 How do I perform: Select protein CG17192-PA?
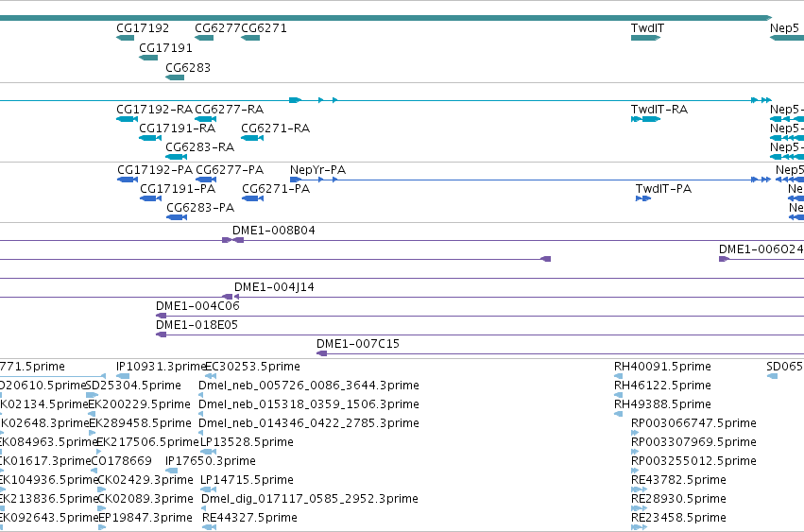tap(155, 170)
